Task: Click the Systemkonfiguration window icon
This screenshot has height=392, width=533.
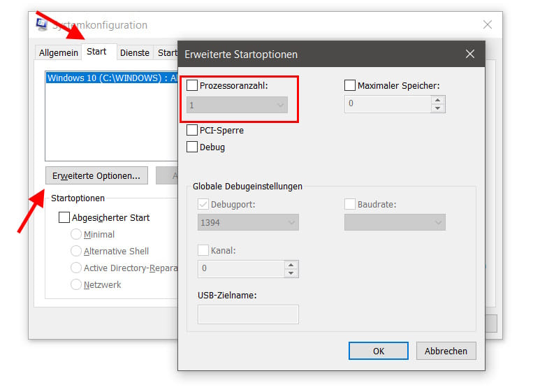Action: pyautogui.click(x=41, y=25)
